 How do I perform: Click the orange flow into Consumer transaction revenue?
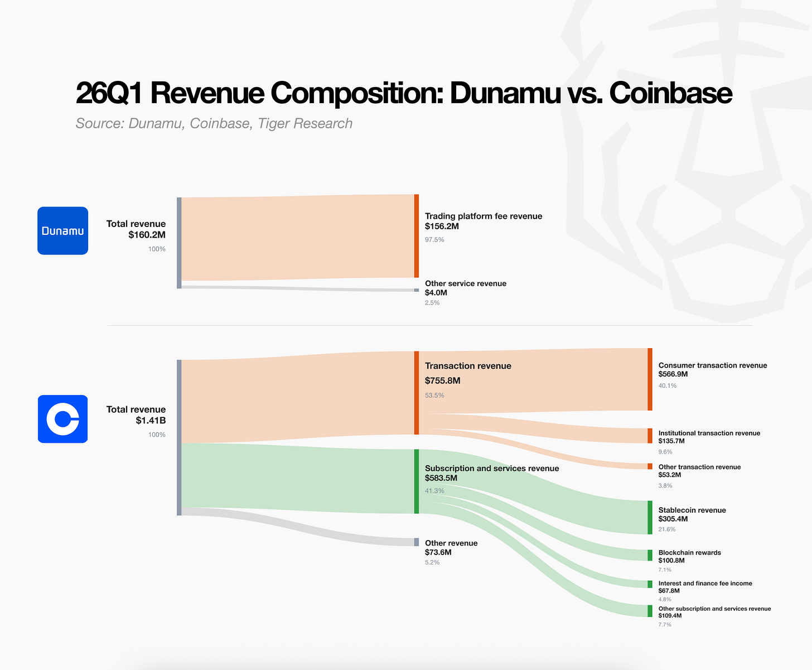[x=533, y=381]
